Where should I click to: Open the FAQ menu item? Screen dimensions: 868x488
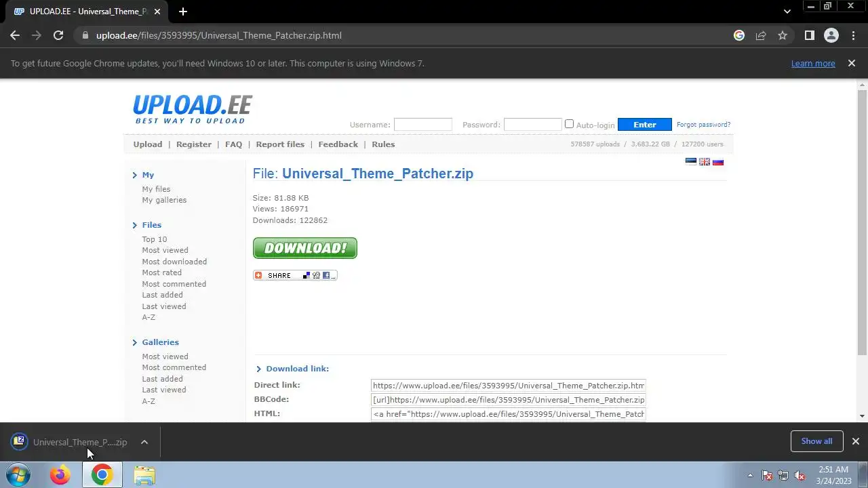[x=233, y=144]
